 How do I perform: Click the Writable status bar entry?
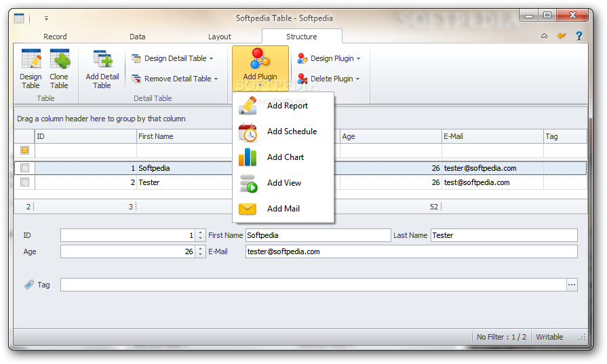(x=549, y=337)
